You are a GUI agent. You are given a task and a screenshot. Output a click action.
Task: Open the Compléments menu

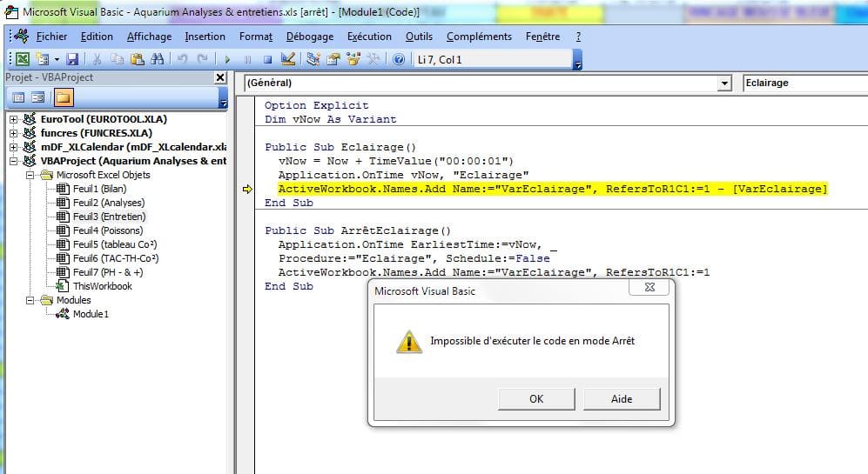point(479,37)
